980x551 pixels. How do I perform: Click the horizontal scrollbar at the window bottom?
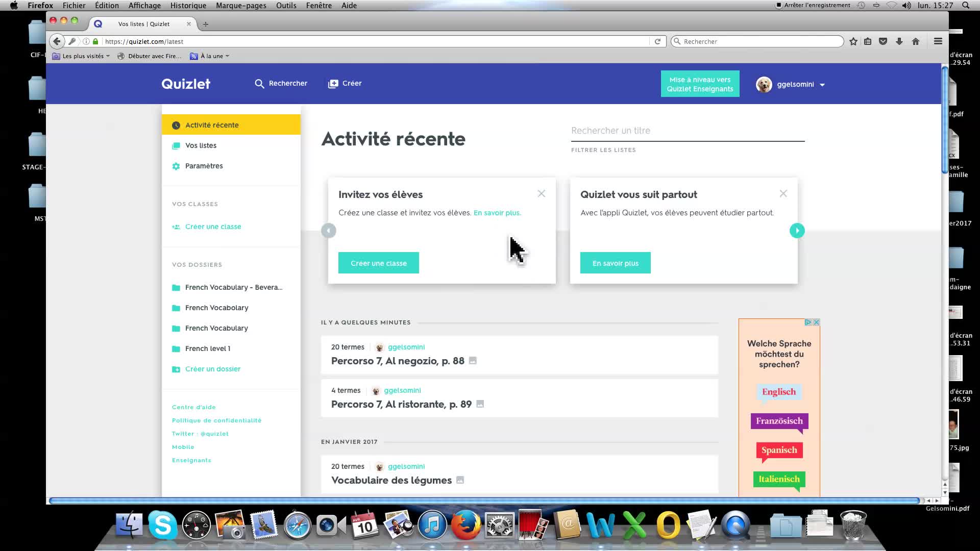click(485, 501)
